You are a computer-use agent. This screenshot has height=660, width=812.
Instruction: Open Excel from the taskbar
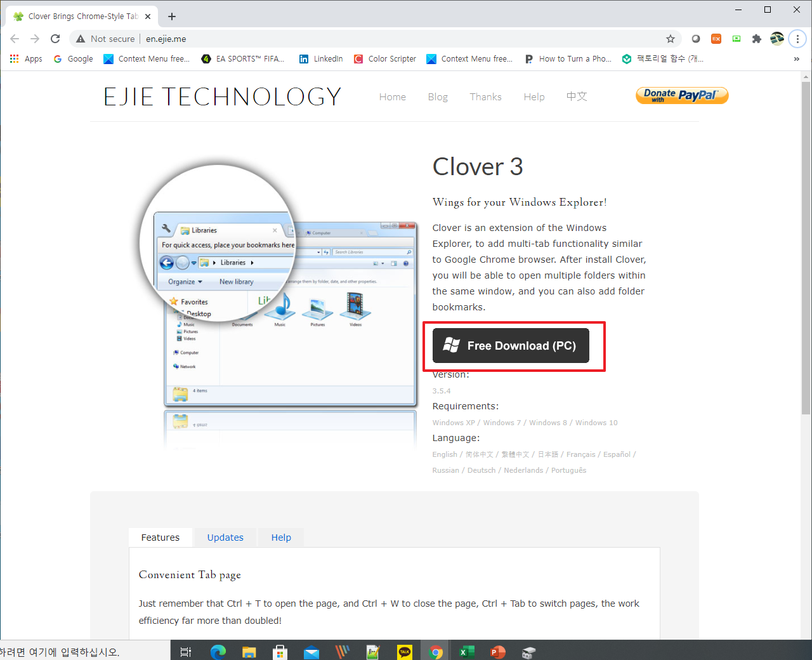coord(467,652)
